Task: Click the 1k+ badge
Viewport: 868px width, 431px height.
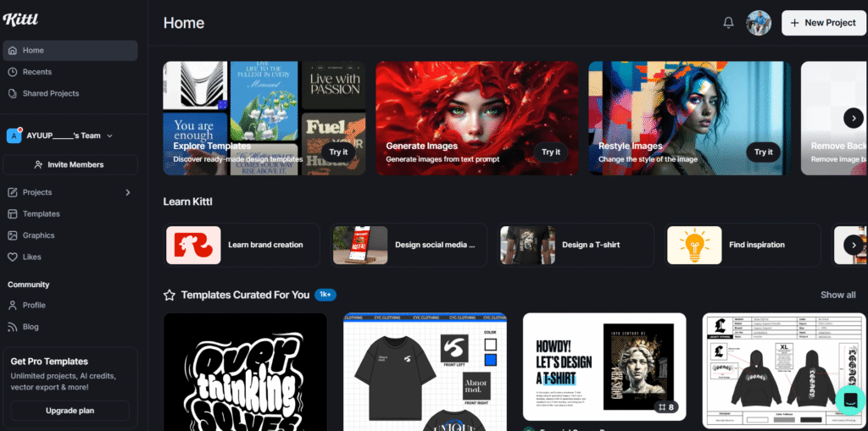Action: click(x=325, y=295)
